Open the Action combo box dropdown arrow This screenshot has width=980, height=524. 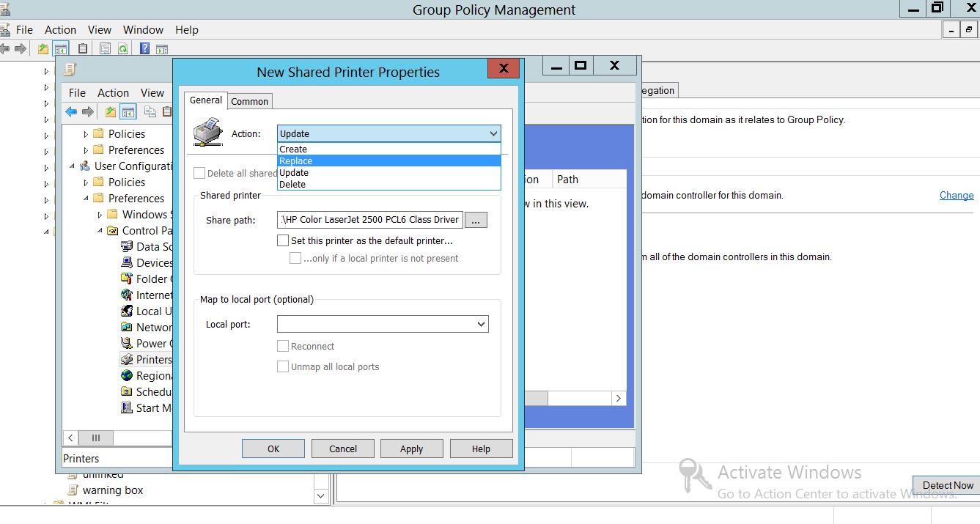(493, 133)
